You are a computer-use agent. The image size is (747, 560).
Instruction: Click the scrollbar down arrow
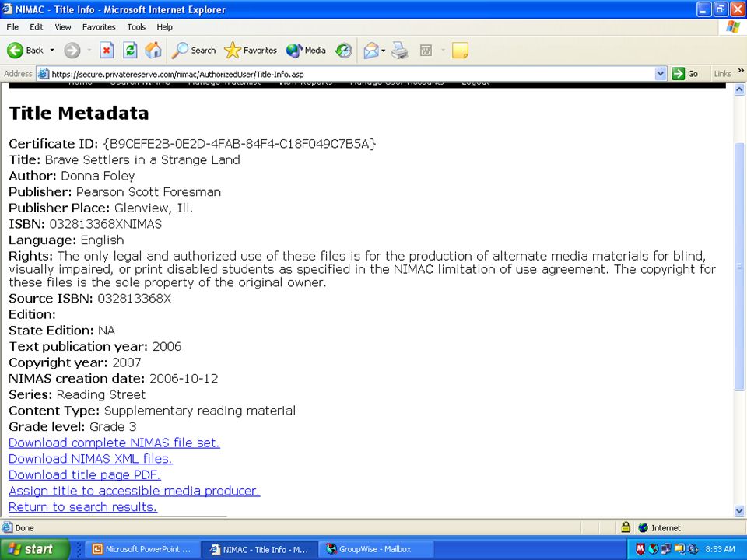point(739,511)
